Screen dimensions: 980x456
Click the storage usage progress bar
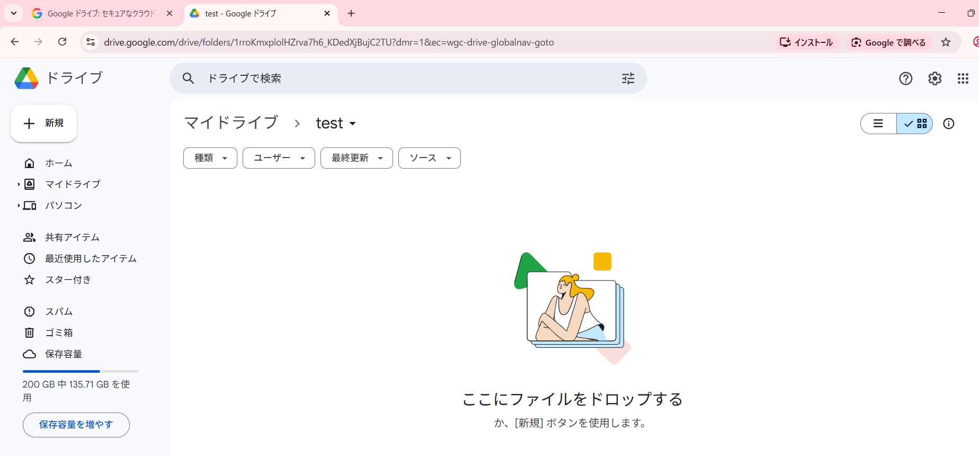(81, 371)
